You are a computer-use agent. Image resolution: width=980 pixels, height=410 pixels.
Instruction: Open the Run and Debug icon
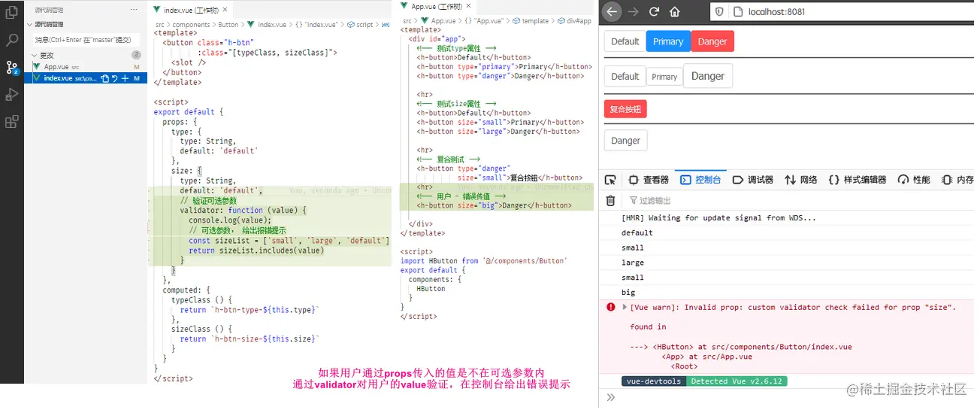[x=11, y=94]
